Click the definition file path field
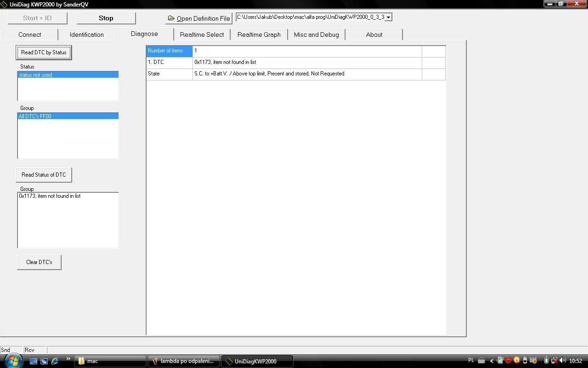Viewport: 588px width, 368px height. [311, 17]
